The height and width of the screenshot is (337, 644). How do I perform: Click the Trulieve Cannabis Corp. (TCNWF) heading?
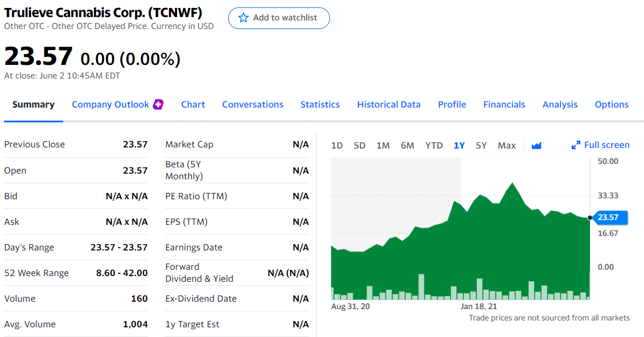click(103, 13)
